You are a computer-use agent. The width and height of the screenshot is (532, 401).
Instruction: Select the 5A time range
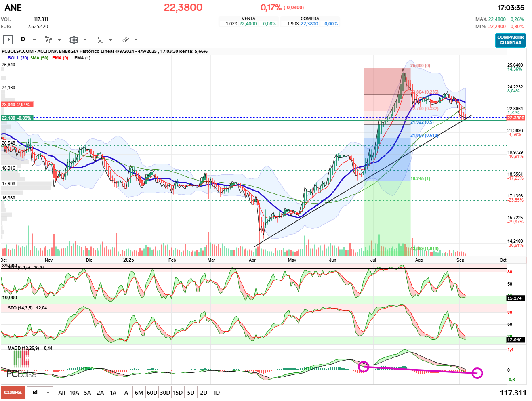(87, 393)
